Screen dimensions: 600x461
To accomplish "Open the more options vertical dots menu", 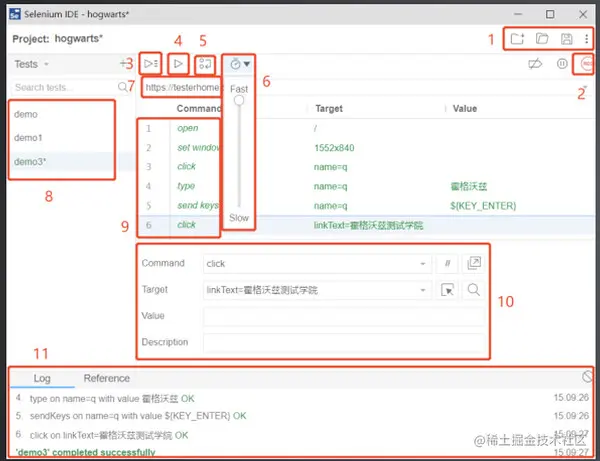I will click(586, 39).
